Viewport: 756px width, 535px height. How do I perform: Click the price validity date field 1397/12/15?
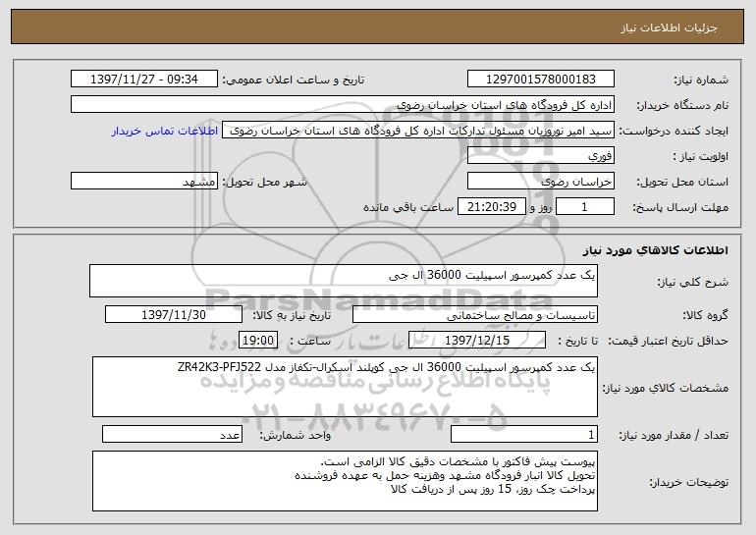tap(477, 341)
